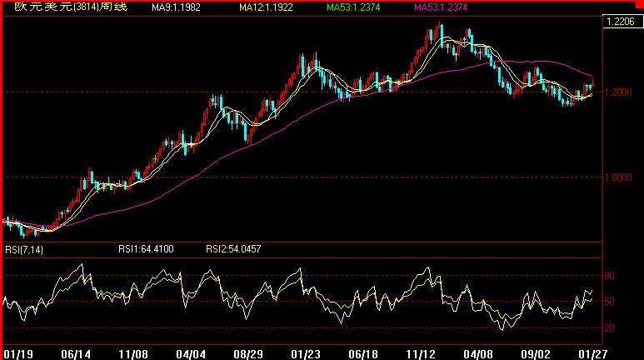Click the 01/23 date label
The height and width of the screenshot is (360, 644).
pyautogui.click(x=306, y=354)
